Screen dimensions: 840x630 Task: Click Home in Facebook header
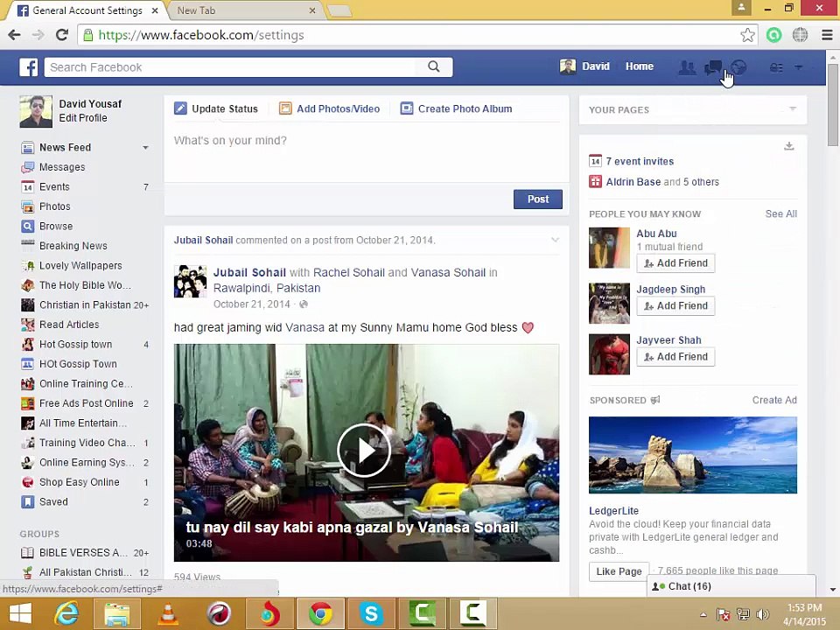[x=640, y=66]
